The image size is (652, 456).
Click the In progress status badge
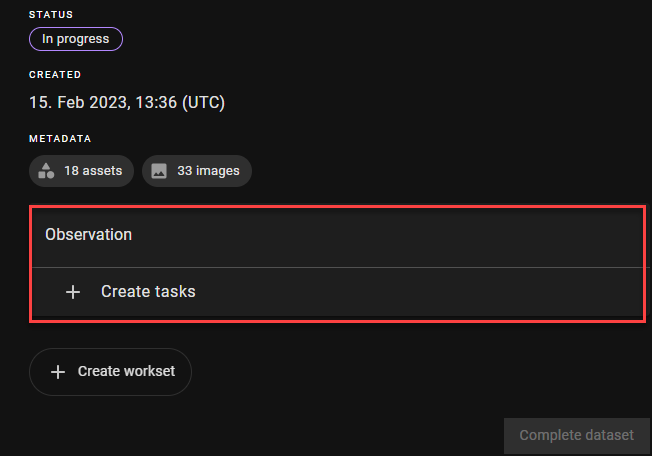(x=76, y=39)
